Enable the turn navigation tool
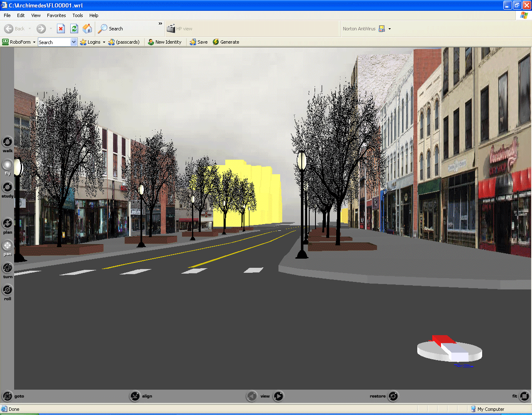The image size is (532, 415). coord(7,268)
